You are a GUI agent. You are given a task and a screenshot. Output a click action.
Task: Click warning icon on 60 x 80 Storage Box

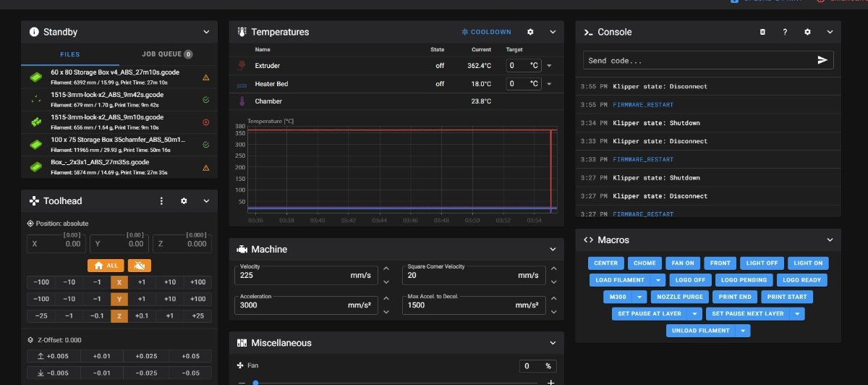(x=206, y=77)
